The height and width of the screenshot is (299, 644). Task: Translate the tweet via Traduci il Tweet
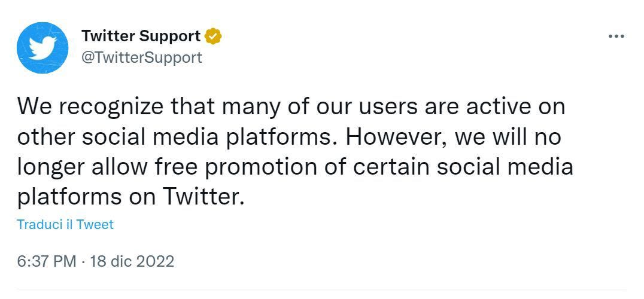[65, 224]
